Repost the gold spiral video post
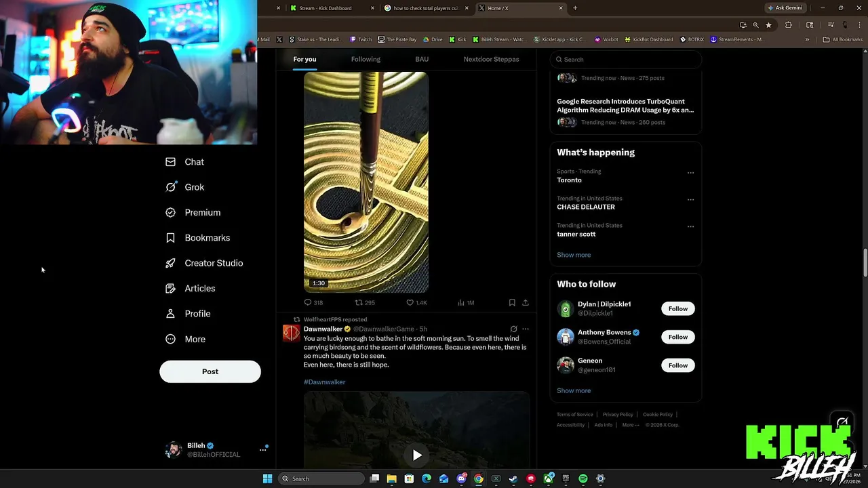 tap(365, 302)
